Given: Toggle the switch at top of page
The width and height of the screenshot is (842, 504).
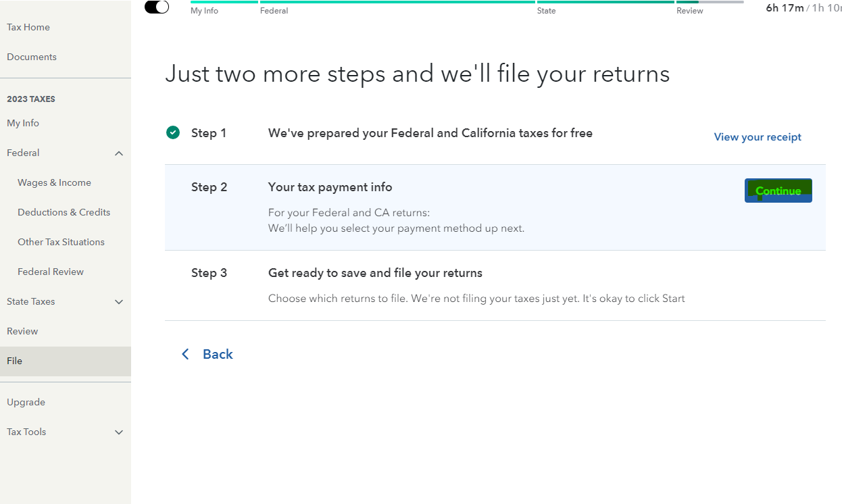Looking at the screenshot, I should tap(157, 7).
